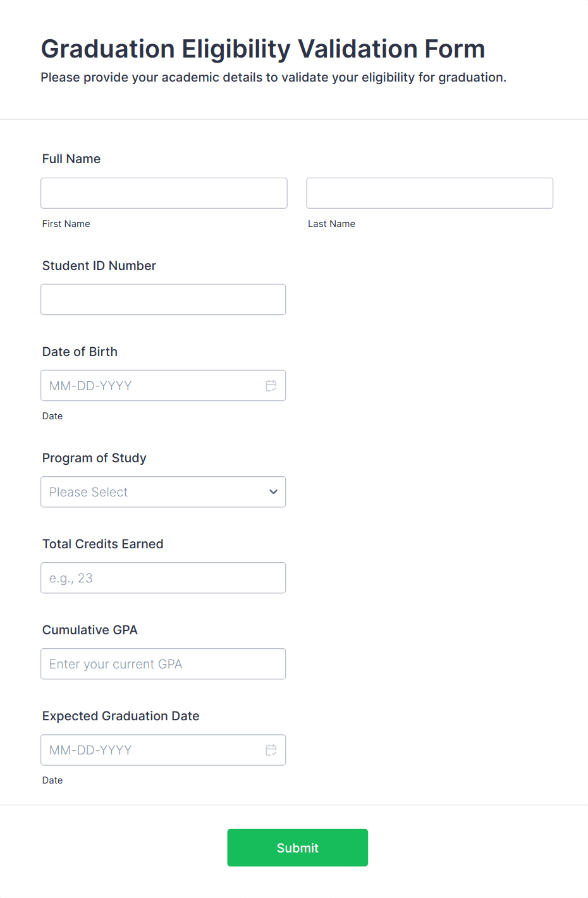
Task: Click the Graduation Eligibility Validation Form title
Action: click(x=263, y=49)
